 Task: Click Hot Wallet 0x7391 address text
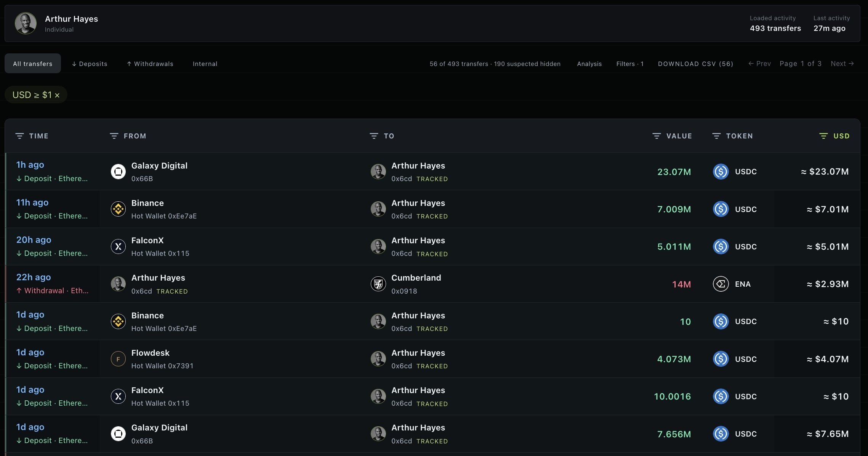(x=162, y=366)
